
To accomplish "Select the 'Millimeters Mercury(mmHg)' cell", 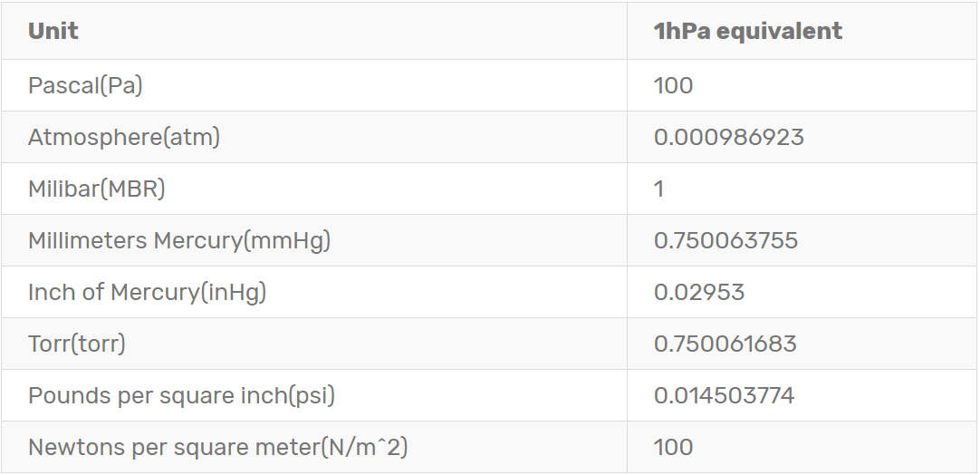I will 179,241.
